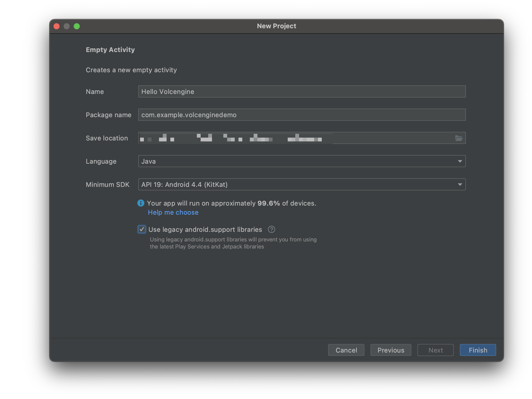Screen dimensions: 532x399
Task: Click the 'Use legacy android.support libraries' label
Action: click(205, 230)
